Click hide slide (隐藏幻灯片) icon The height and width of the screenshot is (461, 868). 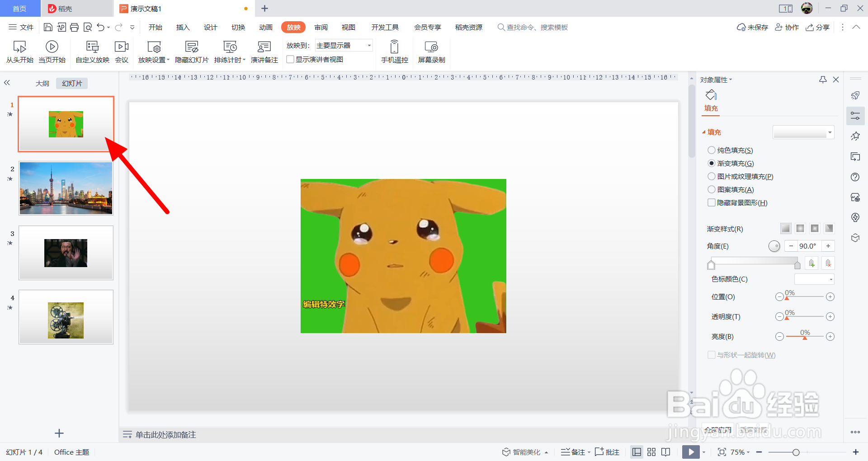(x=192, y=52)
